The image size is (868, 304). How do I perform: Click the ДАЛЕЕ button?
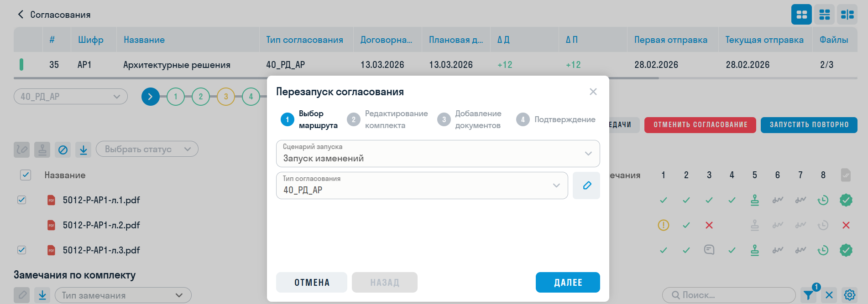coord(568,282)
